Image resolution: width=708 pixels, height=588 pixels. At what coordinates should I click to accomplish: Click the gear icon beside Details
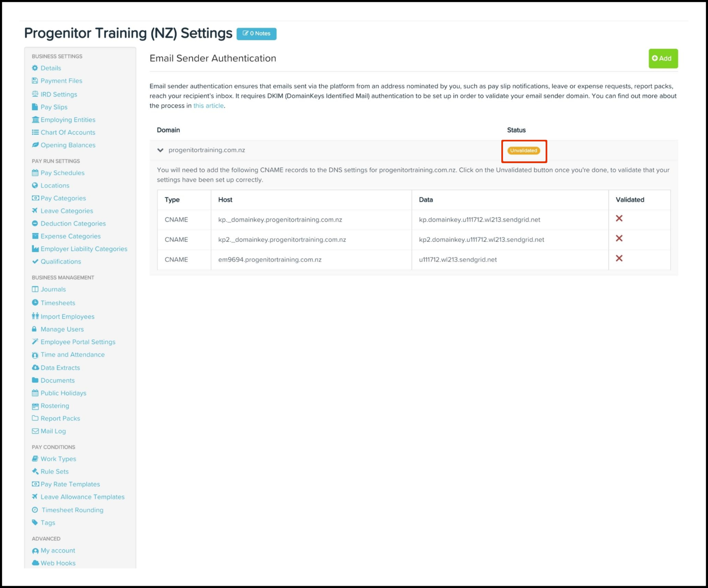pyautogui.click(x=35, y=68)
